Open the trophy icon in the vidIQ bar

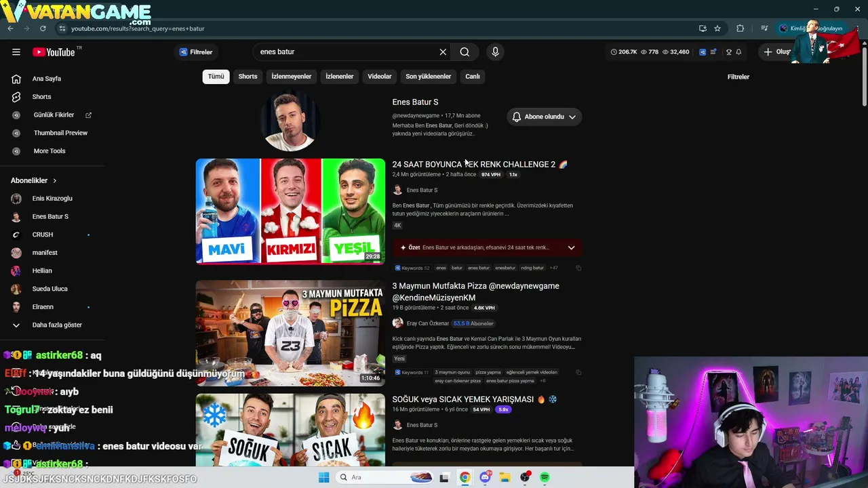(x=729, y=52)
